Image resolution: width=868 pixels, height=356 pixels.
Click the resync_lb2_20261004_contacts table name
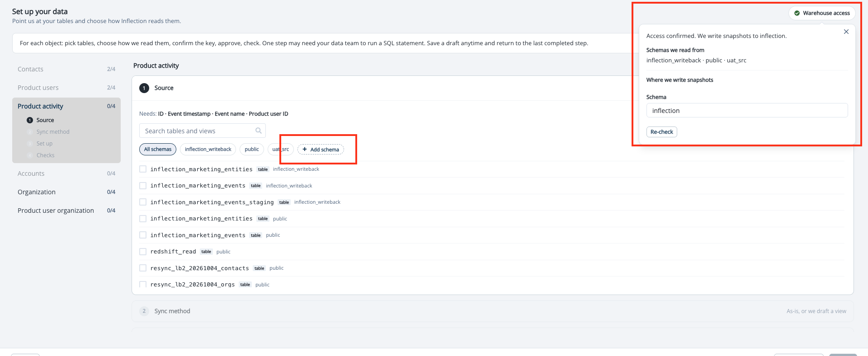point(200,268)
